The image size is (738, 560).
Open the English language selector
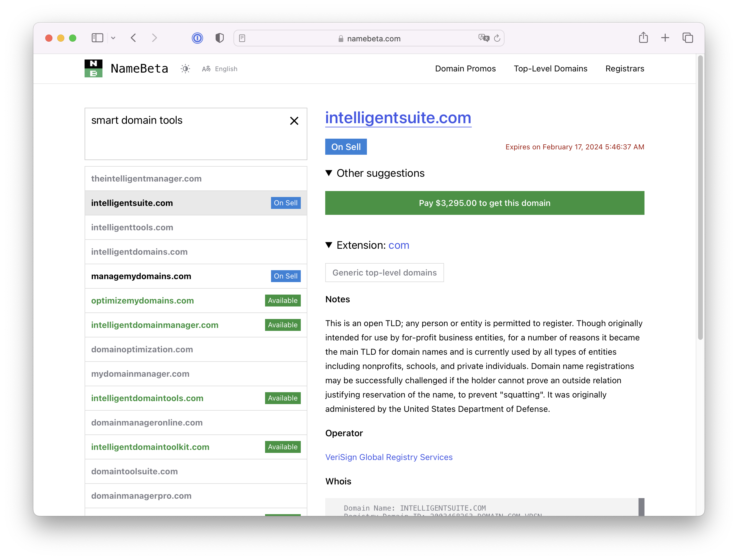coord(220,69)
